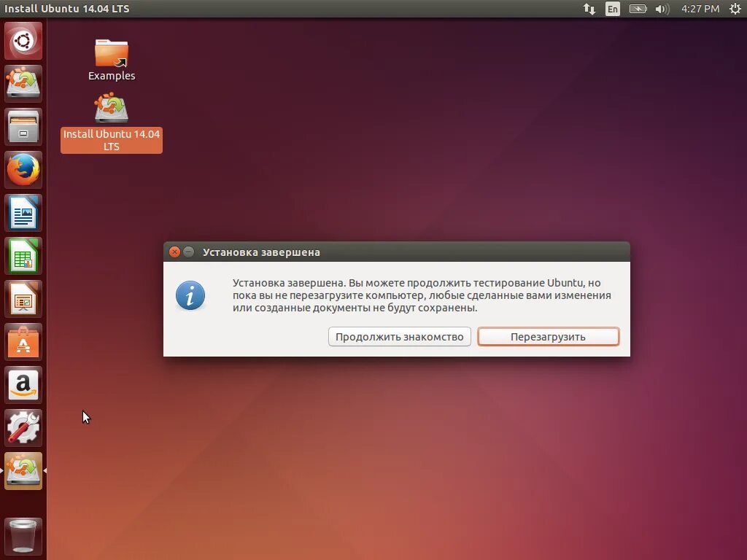Open the clock showing 4:27 PM
The width and height of the screenshot is (747, 560).
(x=700, y=9)
